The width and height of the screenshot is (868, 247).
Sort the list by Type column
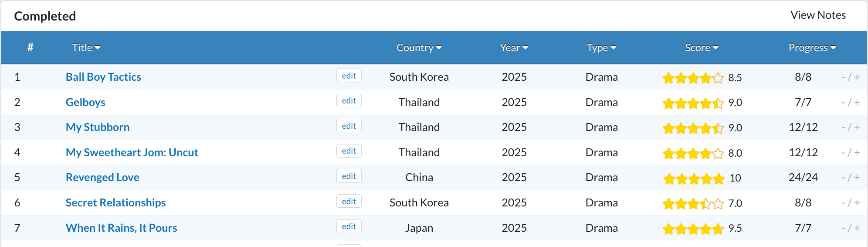tap(601, 48)
